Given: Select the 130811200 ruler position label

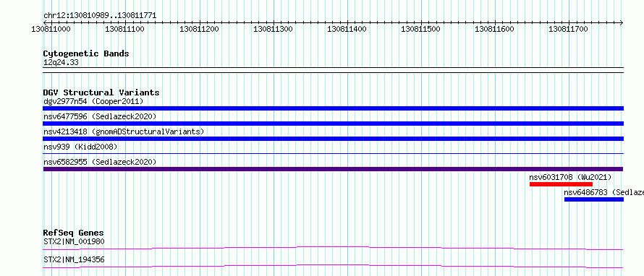Looking at the screenshot, I should tap(199, 29).
